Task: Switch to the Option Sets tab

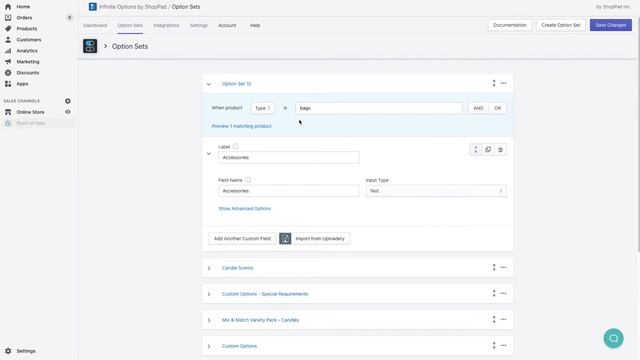Action: 130,25
